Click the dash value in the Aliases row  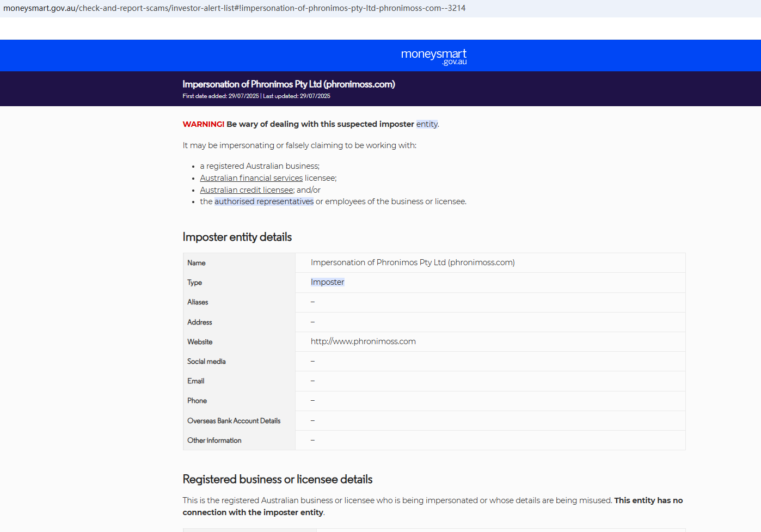(x=313, y=302)
